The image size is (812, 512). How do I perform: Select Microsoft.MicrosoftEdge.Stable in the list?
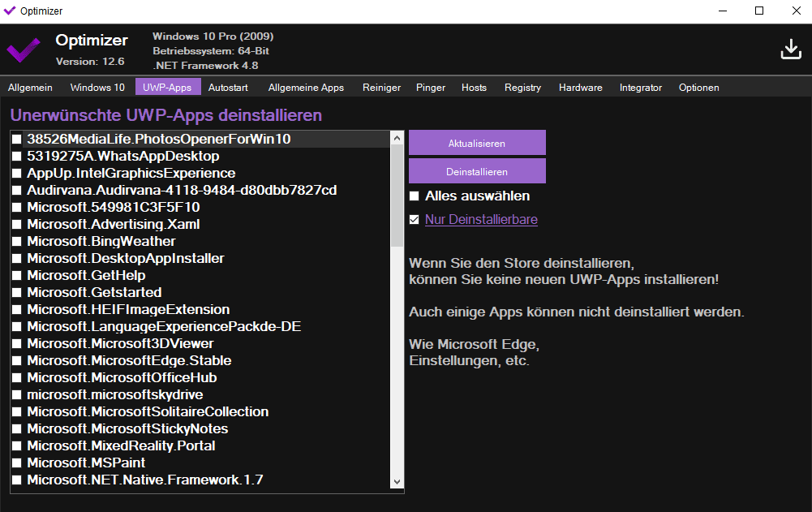pos(200,361)
